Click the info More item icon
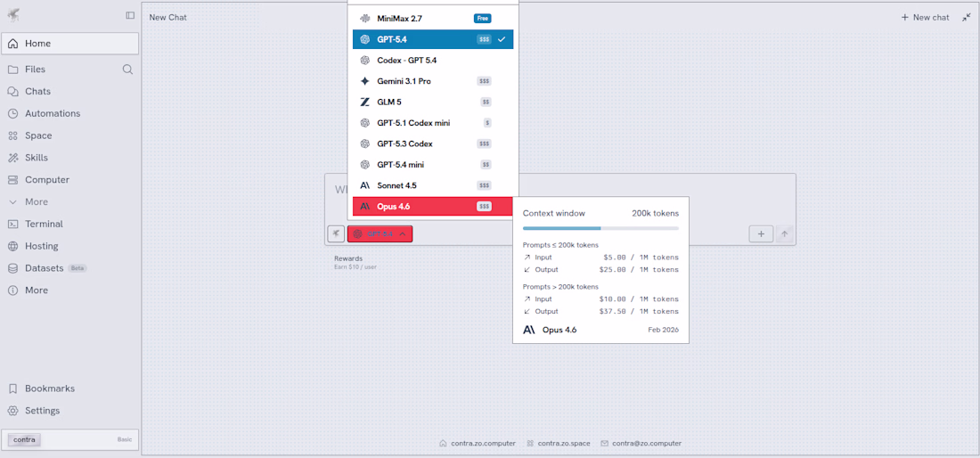This screenshot has width=980, height=458. (12, 290)
